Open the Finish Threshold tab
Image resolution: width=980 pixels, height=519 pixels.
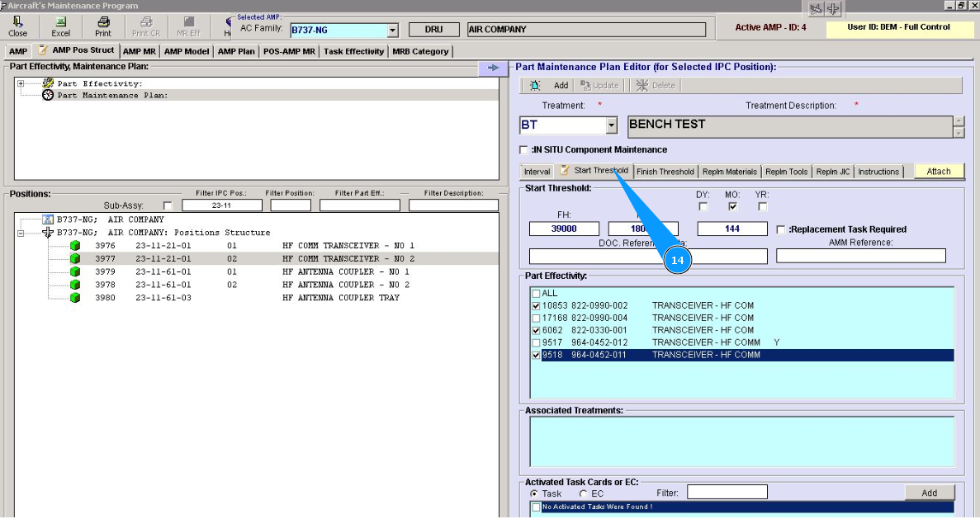665,172
